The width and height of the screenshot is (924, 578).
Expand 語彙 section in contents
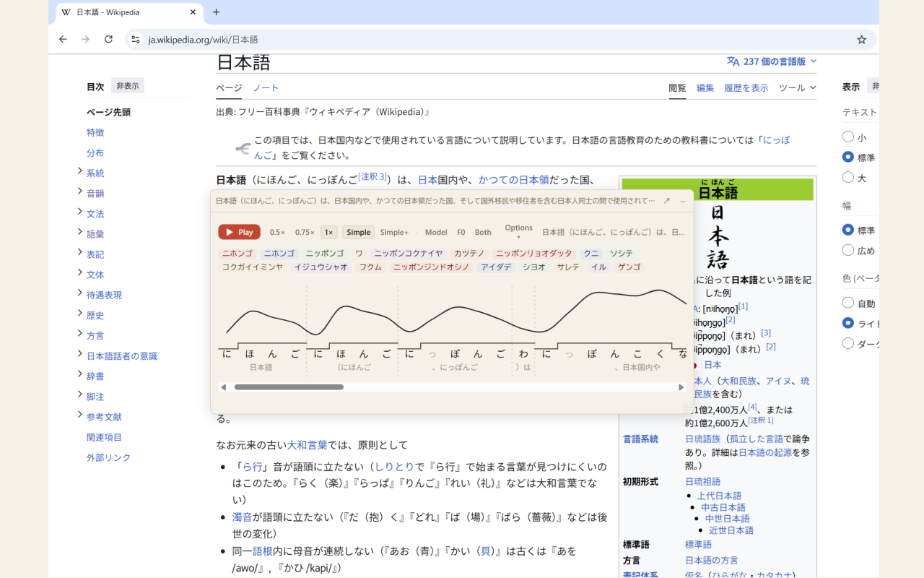(79, 232)
